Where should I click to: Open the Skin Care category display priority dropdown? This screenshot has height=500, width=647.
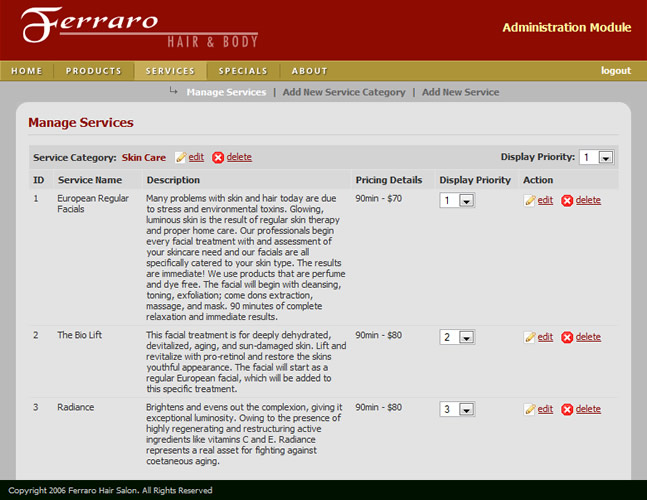click(605, 158)
